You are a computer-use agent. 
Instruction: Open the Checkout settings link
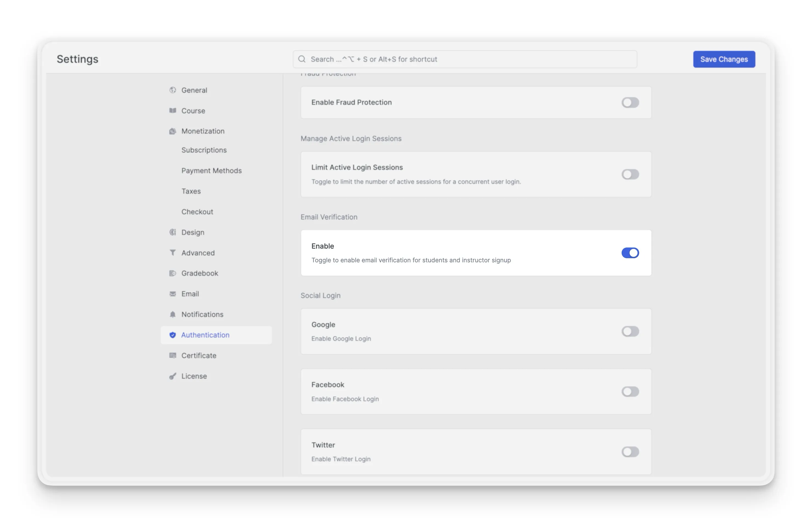pos(197,212)
